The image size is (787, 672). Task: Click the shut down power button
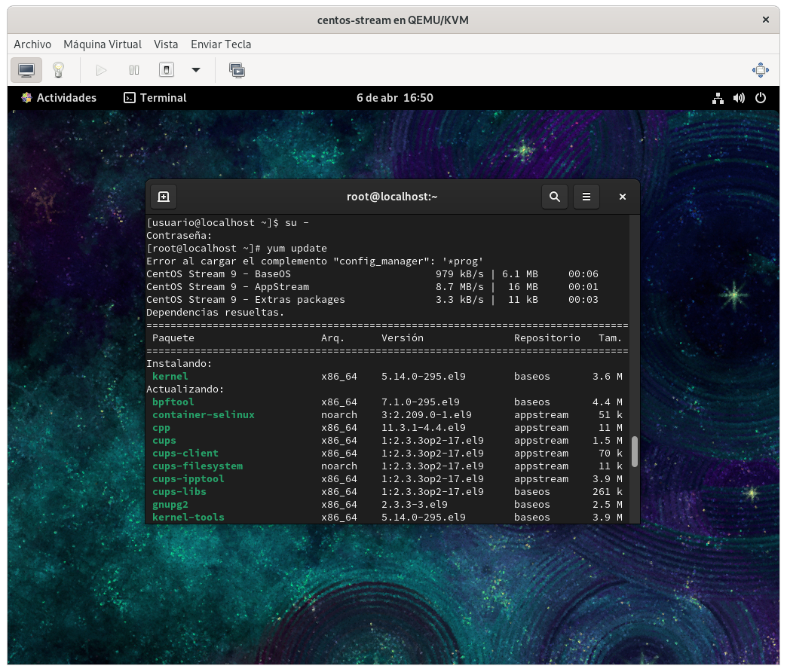[167, 70]
